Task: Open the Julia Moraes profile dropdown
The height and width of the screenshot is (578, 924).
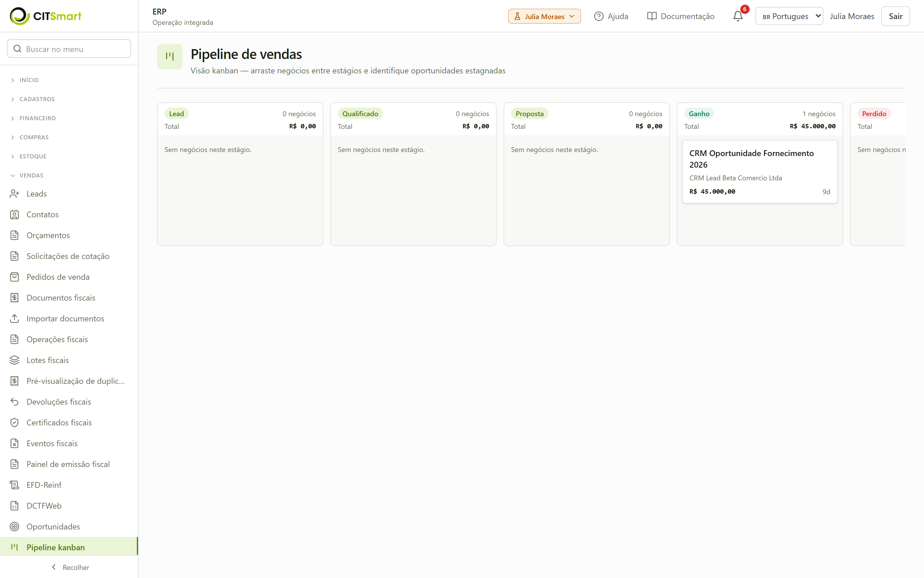Action: (544, 16)
